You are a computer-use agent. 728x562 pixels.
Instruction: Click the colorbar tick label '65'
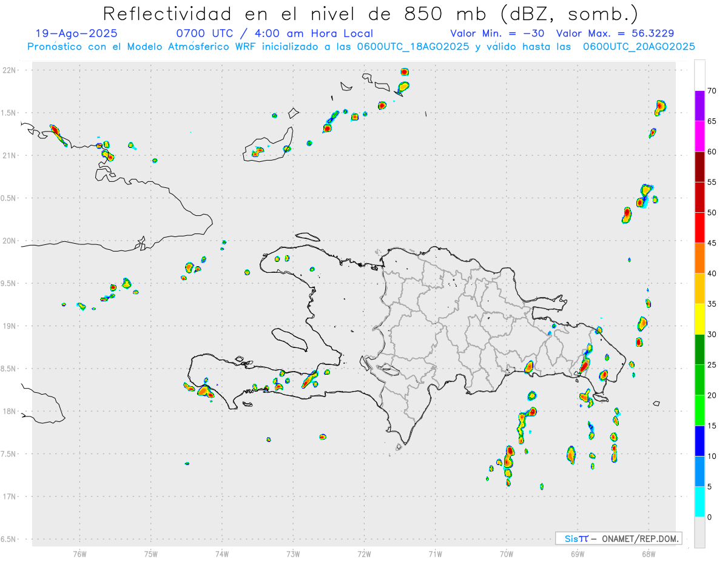[712, 121]
